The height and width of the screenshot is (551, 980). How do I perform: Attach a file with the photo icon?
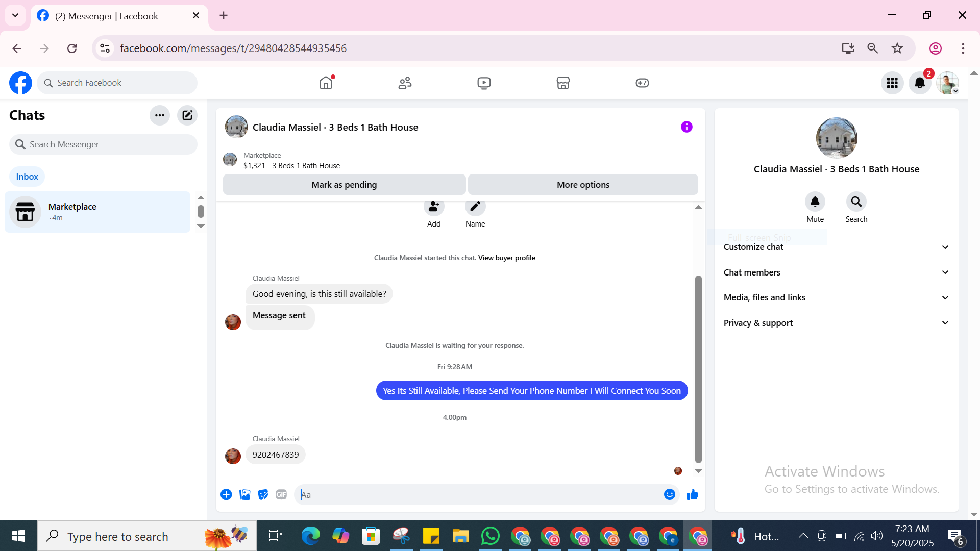click(245, 494)
